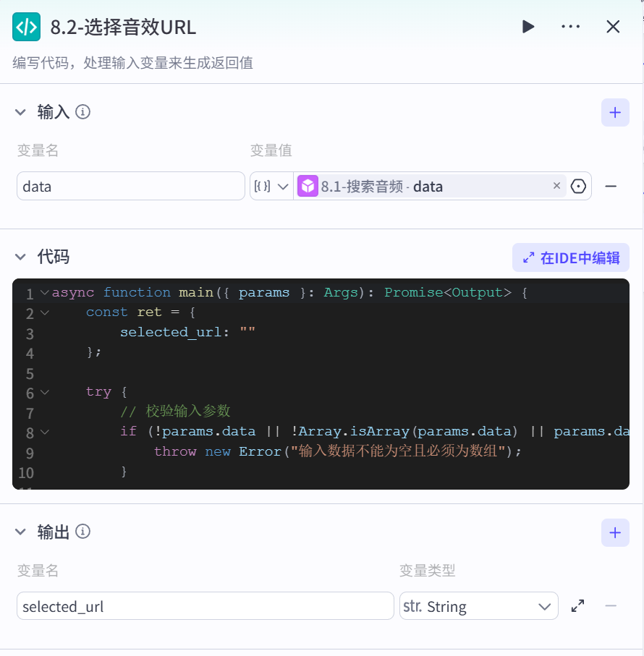The image size is (644, 656).
Task: Close the 8.2-选择音效URL panel
Action: click(x=613, y=27)
